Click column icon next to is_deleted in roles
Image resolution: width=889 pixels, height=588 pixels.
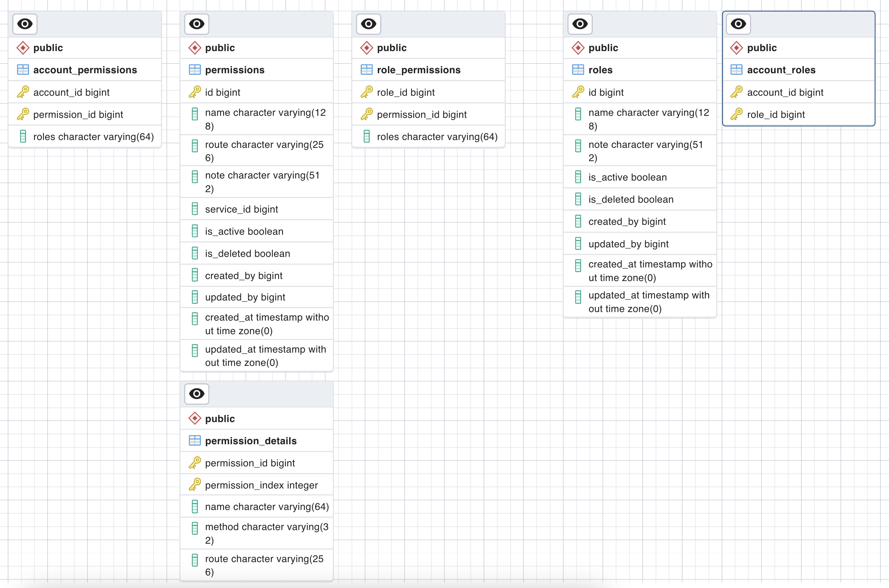(x=578, y=199)
